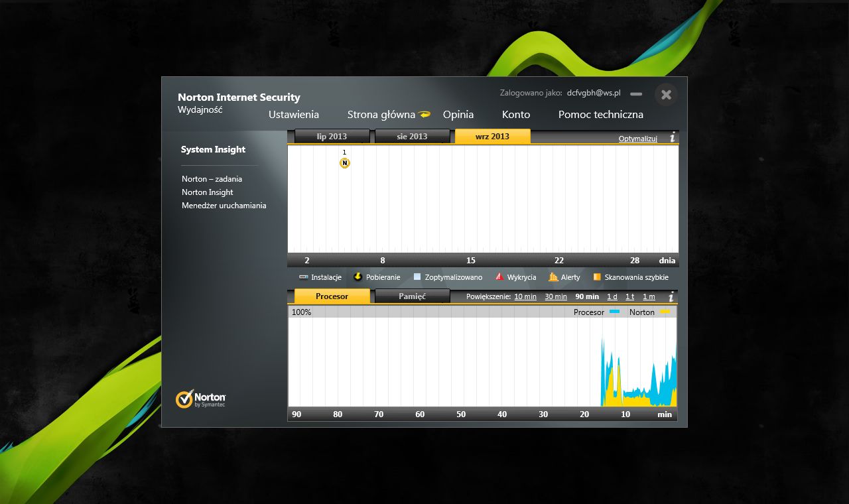
Task: Set zoom to 1 t
Action: pos(629,296)
